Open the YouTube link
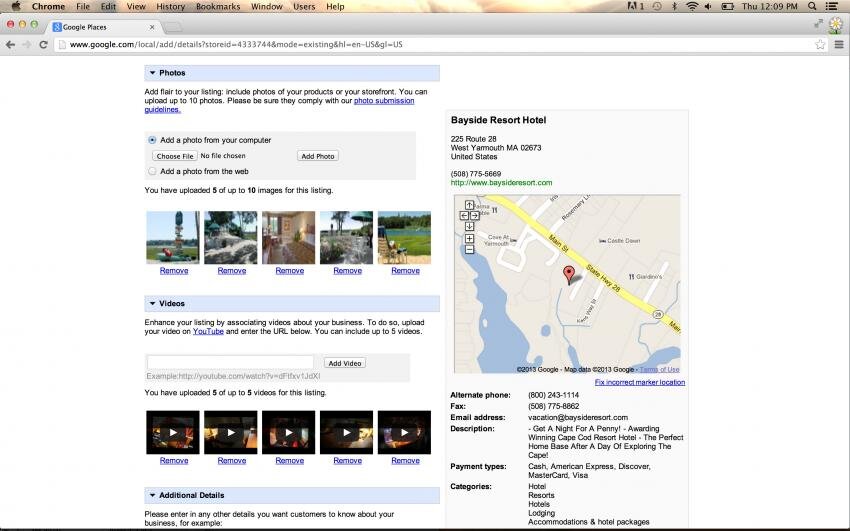The height and width of the screenshot is (531, 850). pyautogui.click(x=208, y=331)
